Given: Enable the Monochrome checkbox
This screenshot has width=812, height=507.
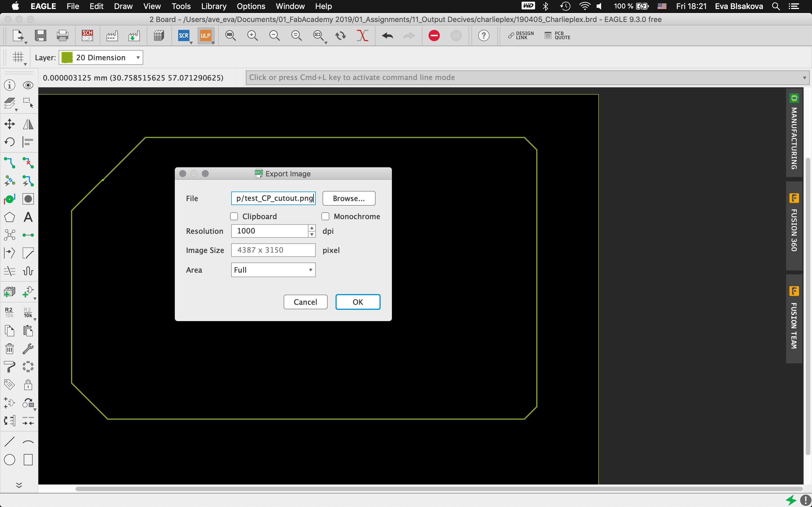Looking at the screenshot, I should click(x=325, y=216).
